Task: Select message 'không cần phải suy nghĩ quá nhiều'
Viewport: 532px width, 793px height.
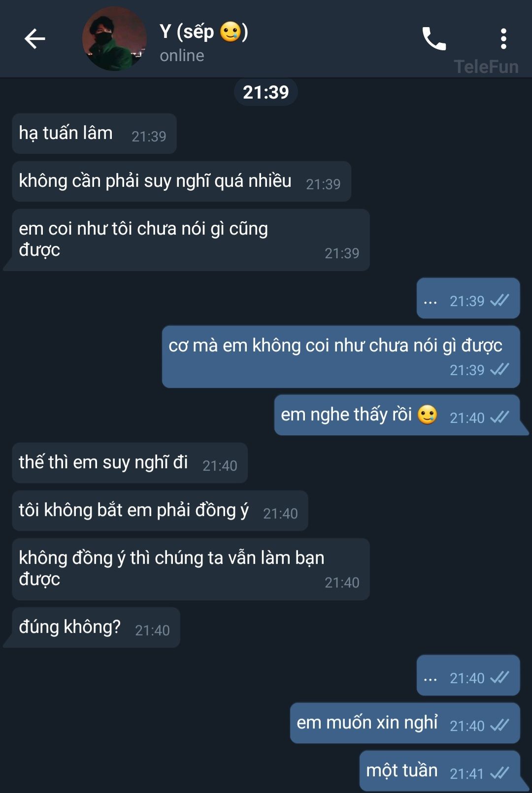Action: coord(181,181)
